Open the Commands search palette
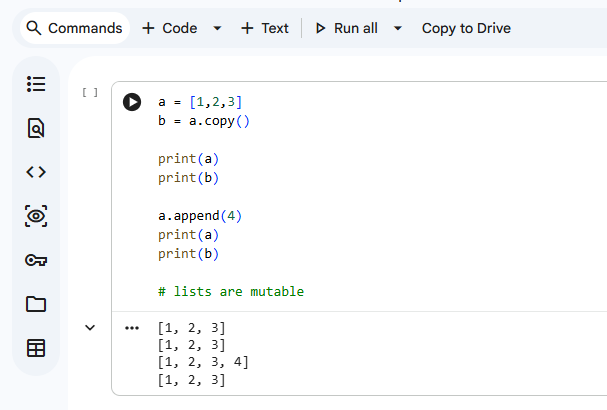Image resolution: width=607 pixels, height=410 pixels. 74,28
